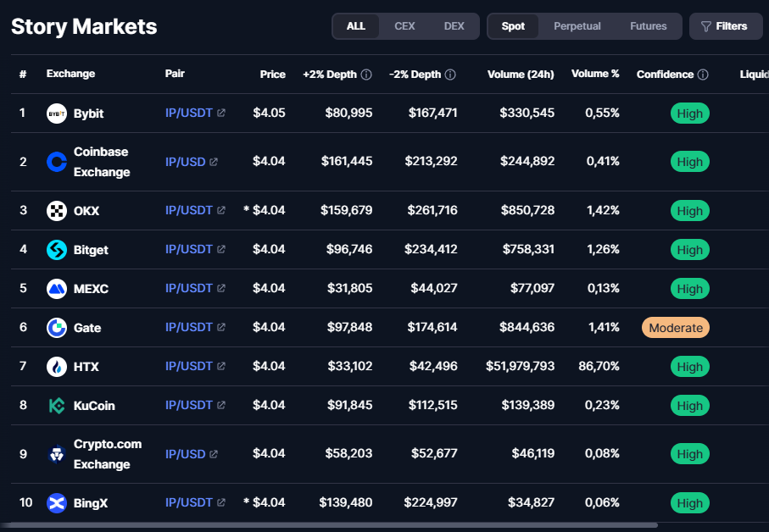This screenshot has width=769, height=532.
Task: Select the ALL exchanges tab
Action: pyautogui.click(x=356, y=26)
